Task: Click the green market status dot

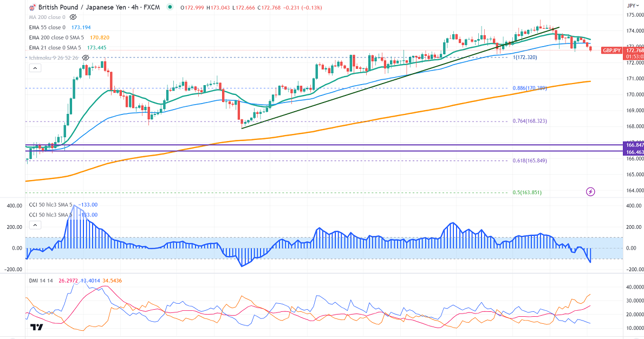Action: pos(171,7)
